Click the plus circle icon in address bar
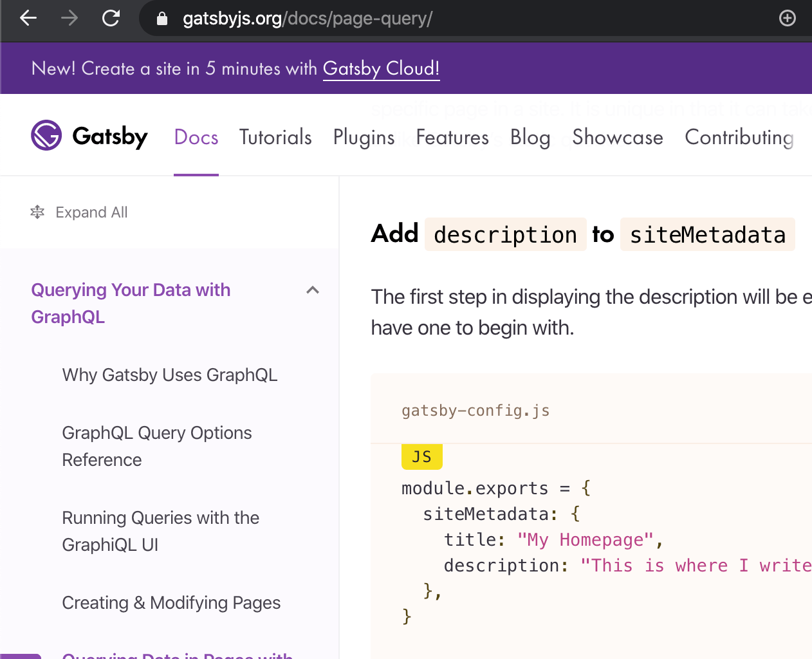The image size is (812, 659). tap(788, 18)
